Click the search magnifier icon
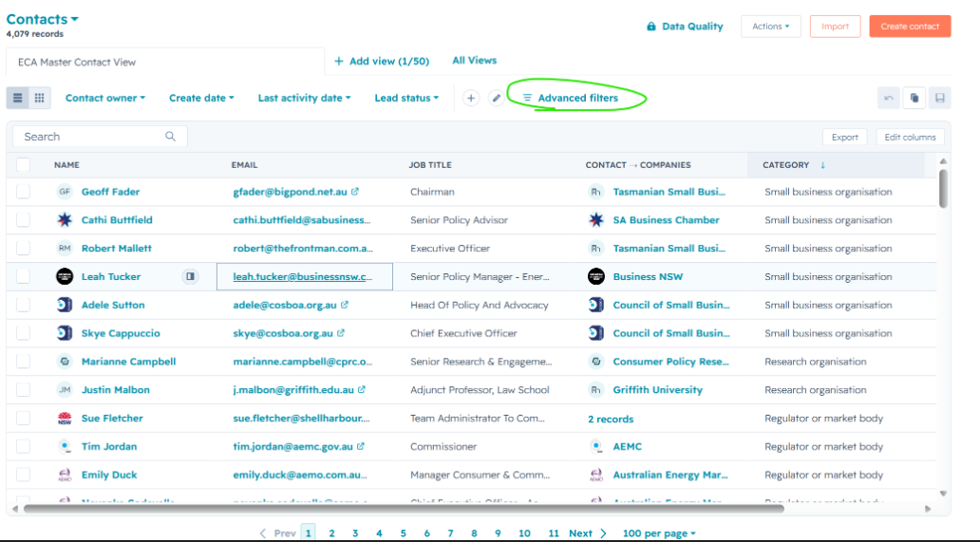 click(170, 136)
